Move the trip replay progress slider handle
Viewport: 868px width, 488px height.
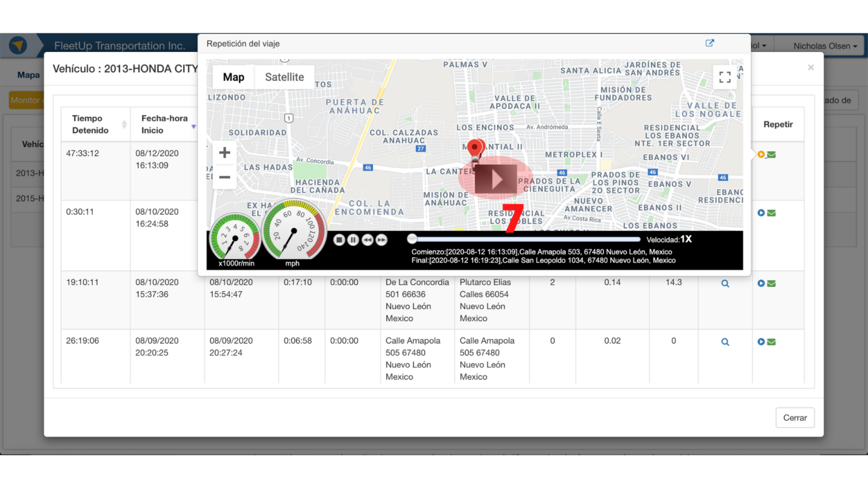tap(413, 239)
